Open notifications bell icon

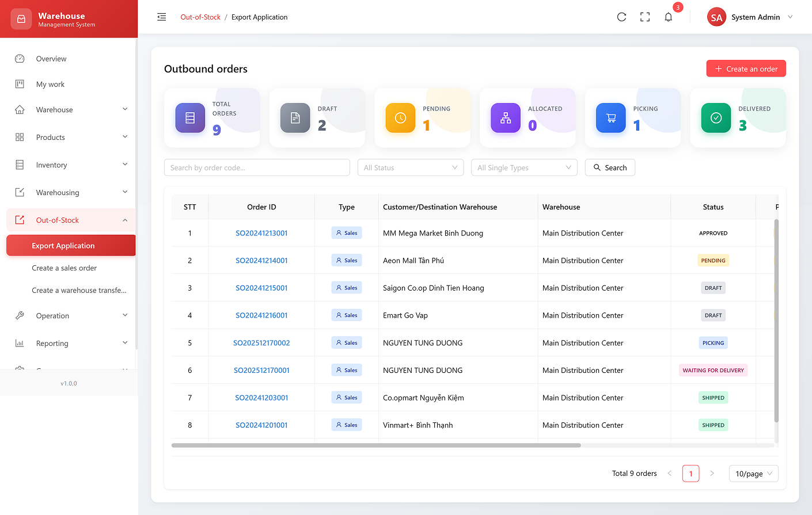click(x=668, y=17)
